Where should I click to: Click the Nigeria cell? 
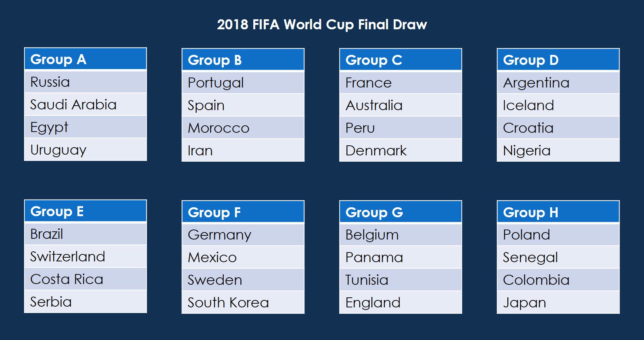click(558, 151)
